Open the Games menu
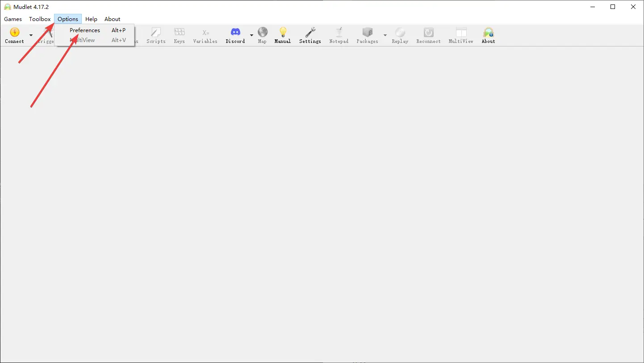 pyautogui.click(x=13, y=19)
